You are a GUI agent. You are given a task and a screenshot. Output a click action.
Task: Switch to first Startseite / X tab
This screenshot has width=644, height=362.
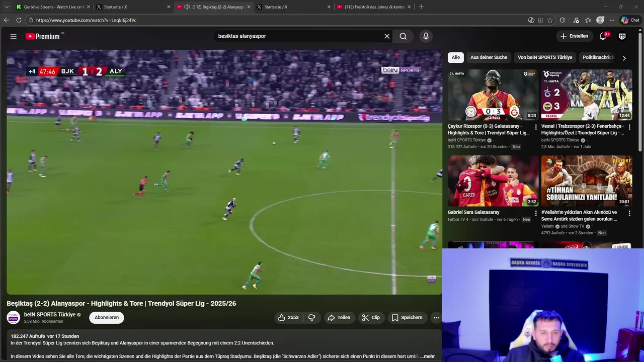132,7
